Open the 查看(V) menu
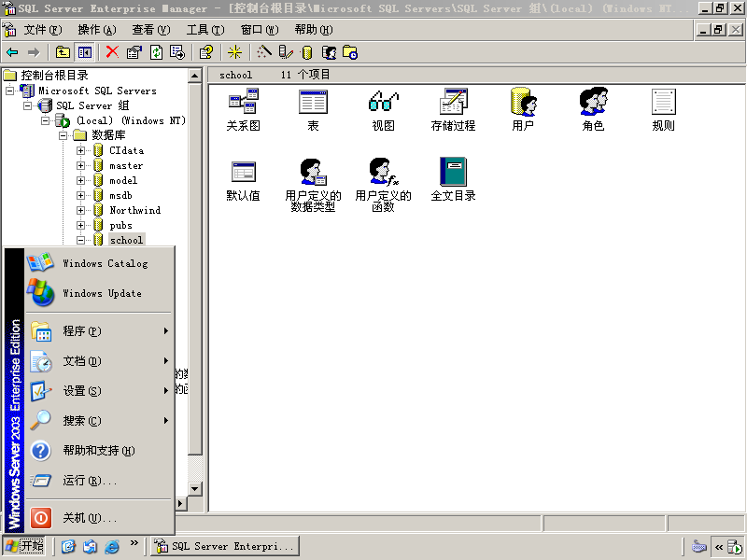This screenshot has width=747, height=560. (151, 30)
